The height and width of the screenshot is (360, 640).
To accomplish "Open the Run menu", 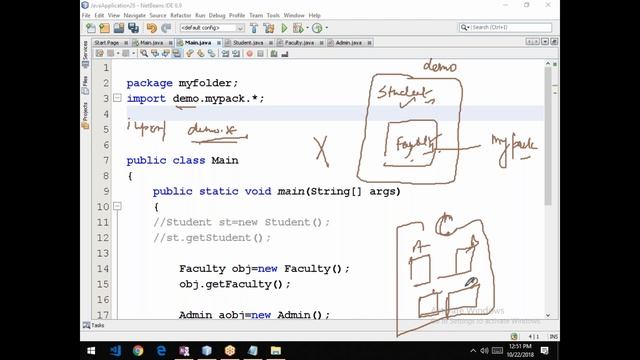I will tap(200, 15).
